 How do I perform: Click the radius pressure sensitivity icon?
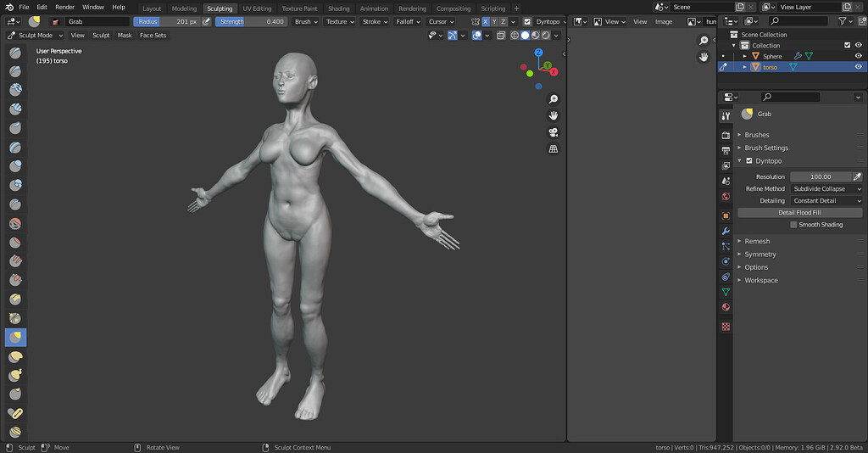207,21
